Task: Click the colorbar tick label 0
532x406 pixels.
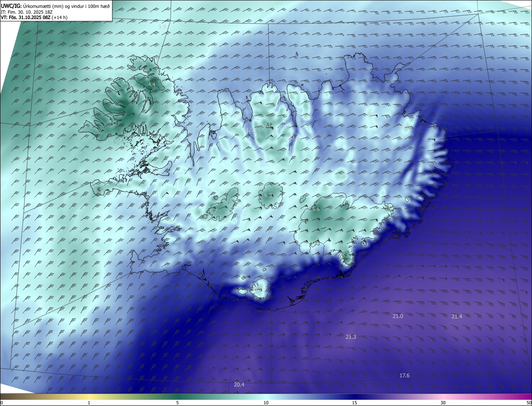Action: coord(2,403)
